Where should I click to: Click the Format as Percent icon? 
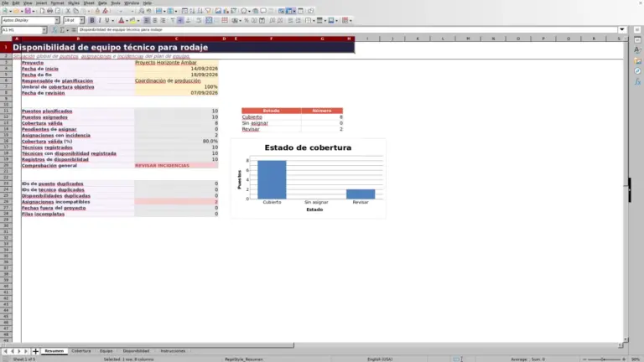click(247, 20)
